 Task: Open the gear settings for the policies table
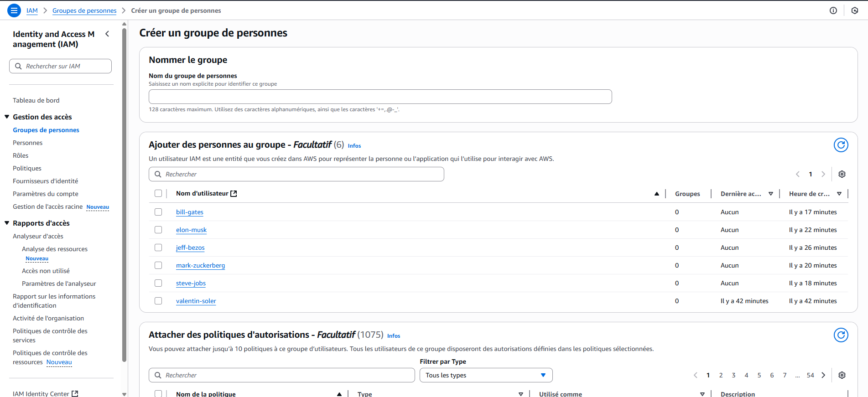(x=842, y=375)
